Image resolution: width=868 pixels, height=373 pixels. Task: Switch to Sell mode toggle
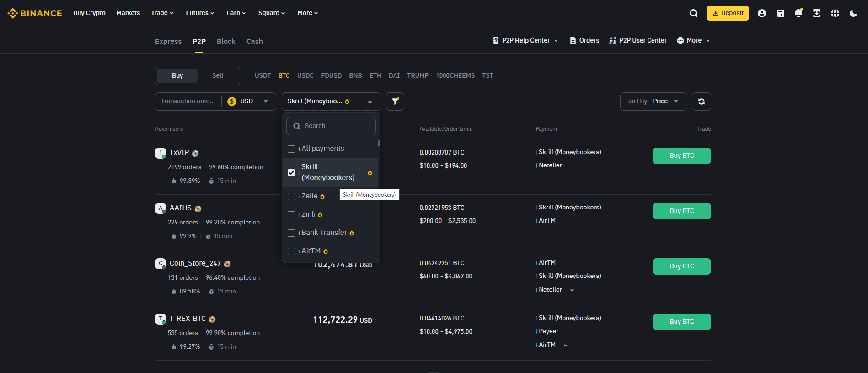(218, 76)
